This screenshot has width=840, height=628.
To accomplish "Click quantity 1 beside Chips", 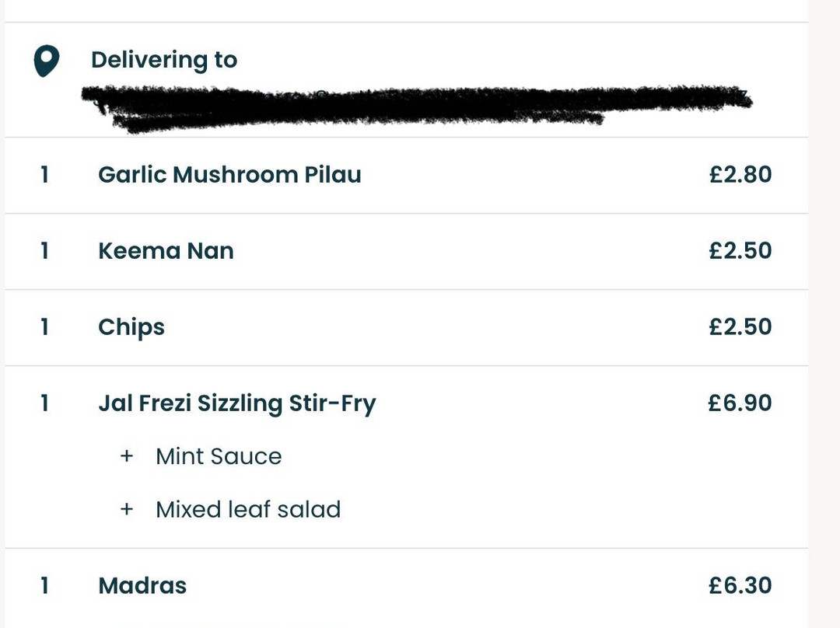I will pyautogui.click(x=45, y=326).
